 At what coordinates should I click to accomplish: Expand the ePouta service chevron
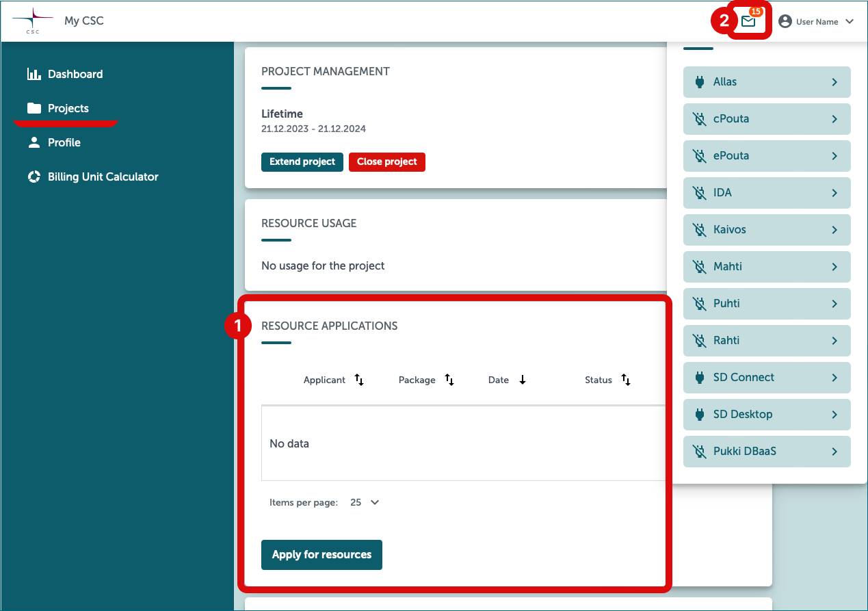pos(834,156)
